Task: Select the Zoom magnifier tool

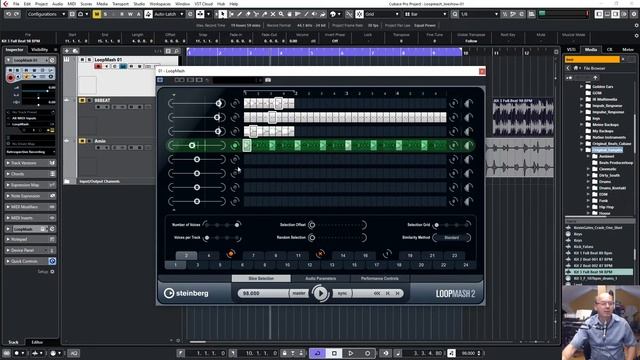Action: click(x=281, y=14)
